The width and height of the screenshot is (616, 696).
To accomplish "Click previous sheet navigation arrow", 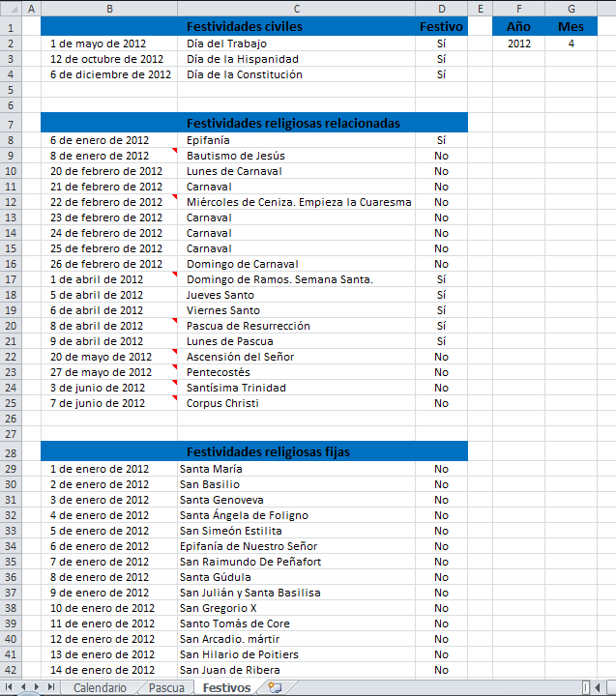I will 23,687.
